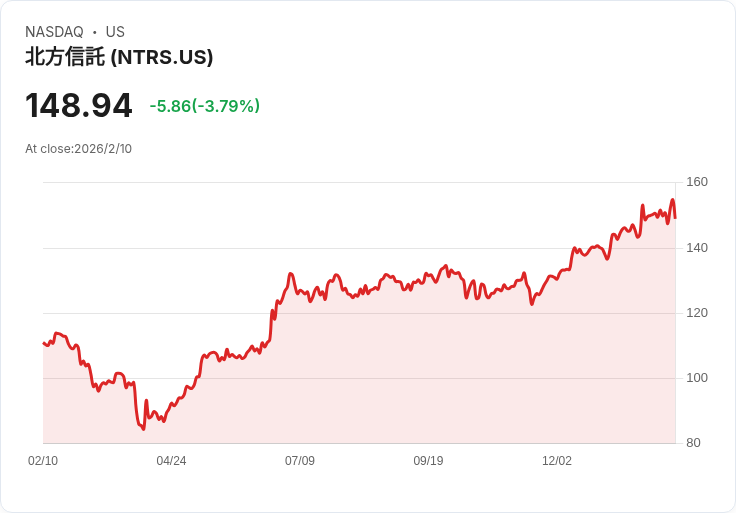
Task: Click the highest peak of the price line
Action: click(672, 199)
